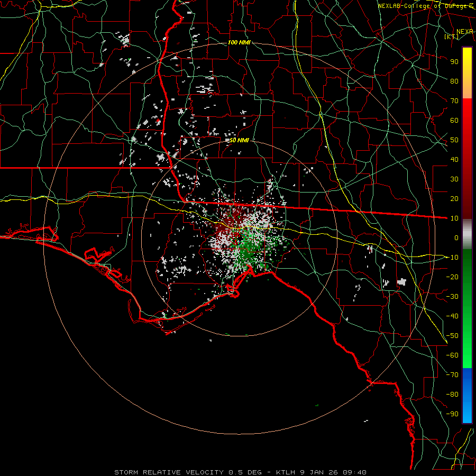Click the 100 NMI range ring label
The height and width of the screenshot is (476, 476).
point(239,42)
